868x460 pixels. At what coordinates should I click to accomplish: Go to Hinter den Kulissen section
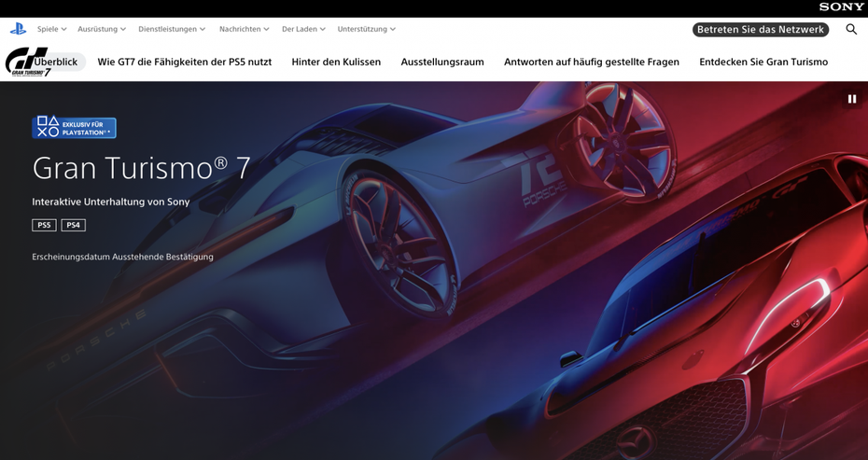tap(336, 62)
